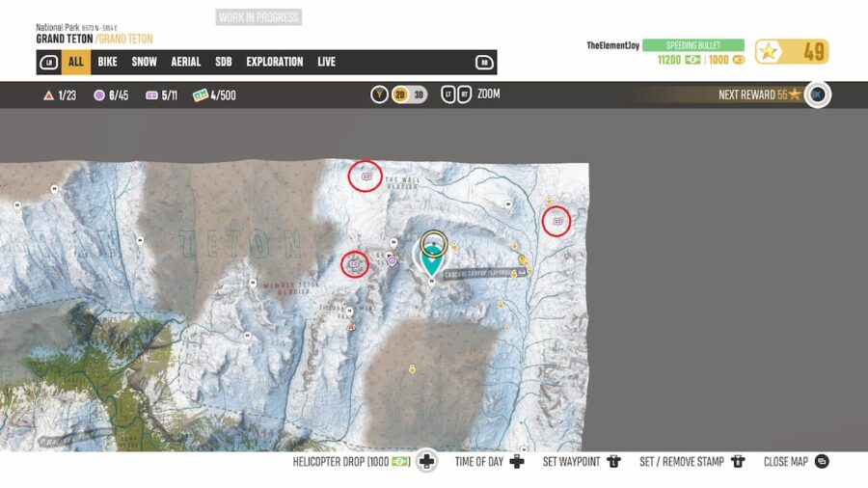Screen dimensions: 868x488
Task: Switch map to 3D view
Action: [x=420, y=95]
